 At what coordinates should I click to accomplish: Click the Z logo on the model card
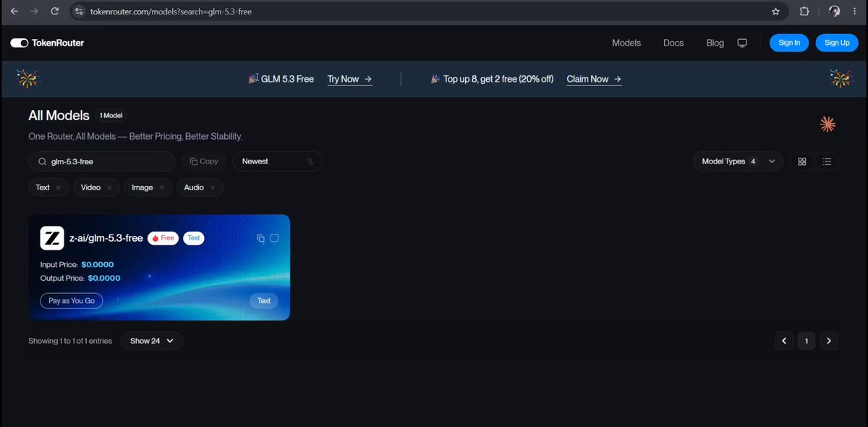click(52, 238)
